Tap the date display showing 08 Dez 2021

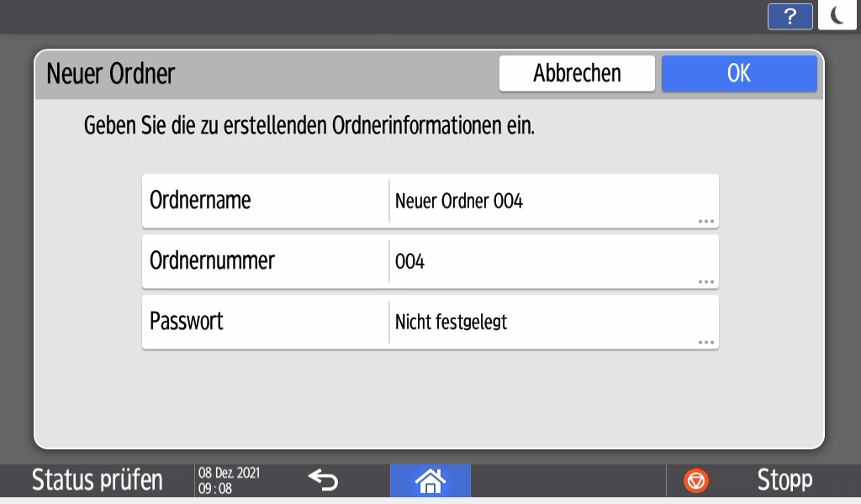click(x=227, y=480)
